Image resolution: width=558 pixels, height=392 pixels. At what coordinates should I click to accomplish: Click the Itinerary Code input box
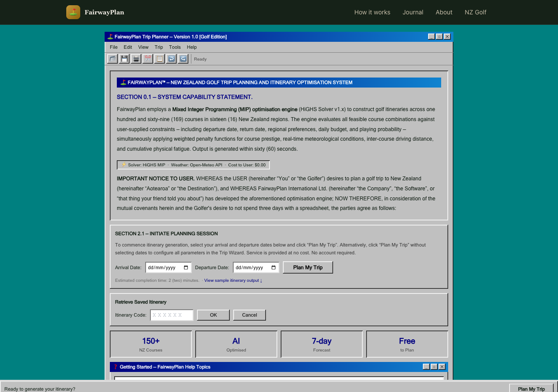[172, 315]
